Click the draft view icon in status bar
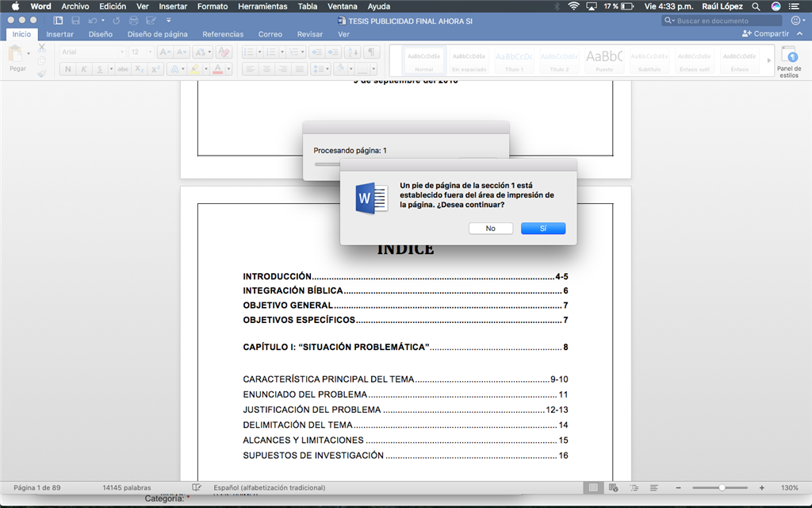 point(654,488)
